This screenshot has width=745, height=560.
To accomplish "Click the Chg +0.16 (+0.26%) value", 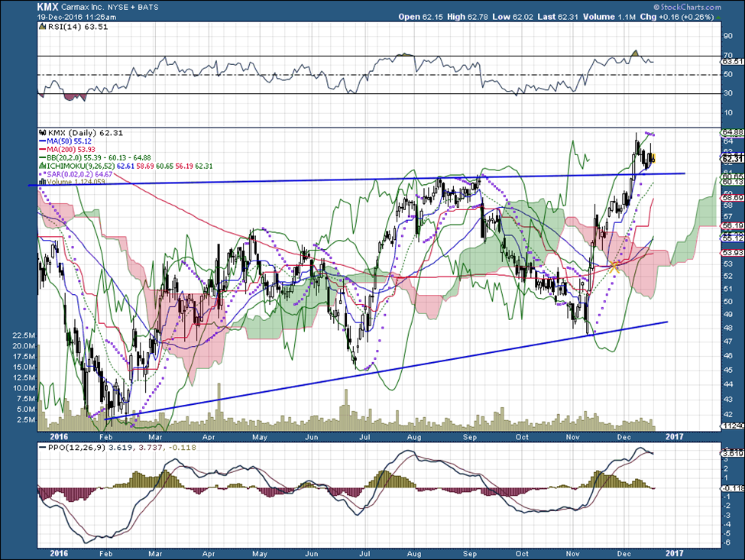I will click(676, 17).
